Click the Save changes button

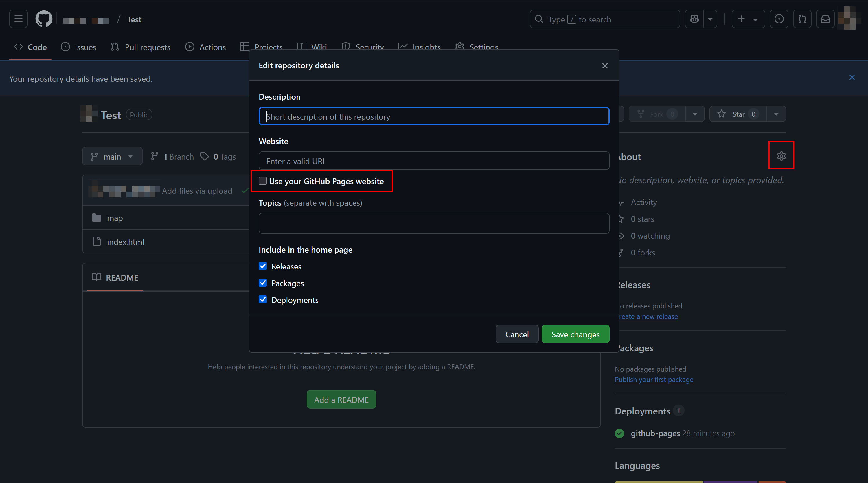(575, 334)
